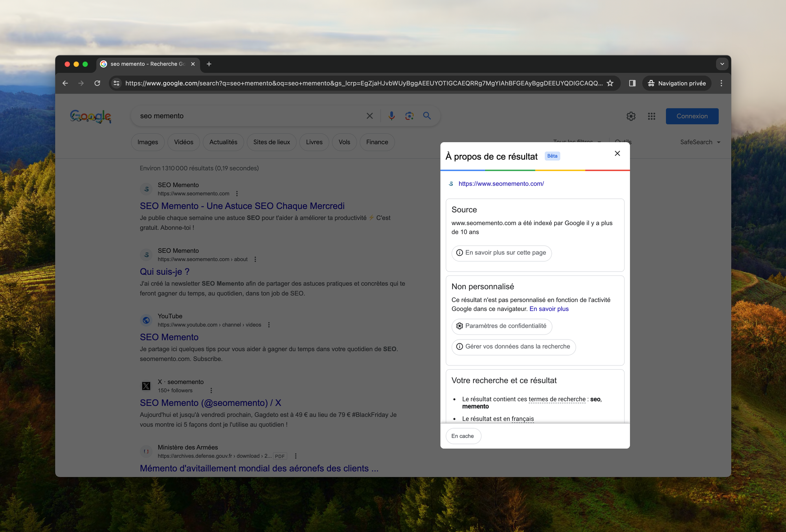Clear the search box with X icon
This screenshot has width=786, height=532.
[x=370, y=116]
